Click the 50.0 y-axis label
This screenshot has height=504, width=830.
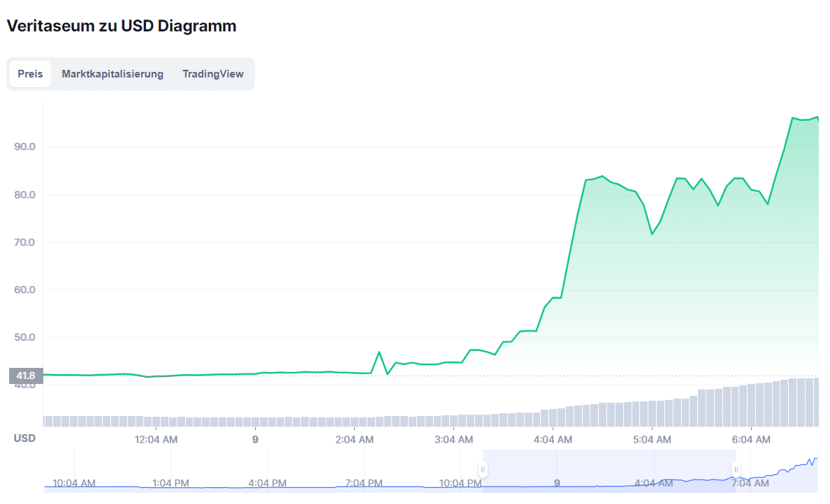[x=25, y=337]
